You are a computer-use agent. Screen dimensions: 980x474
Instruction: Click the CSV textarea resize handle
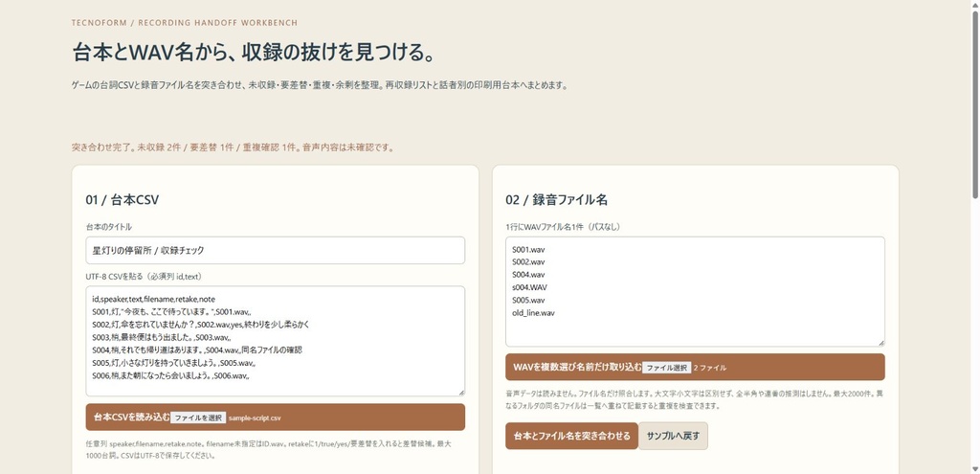click(461, 392)
